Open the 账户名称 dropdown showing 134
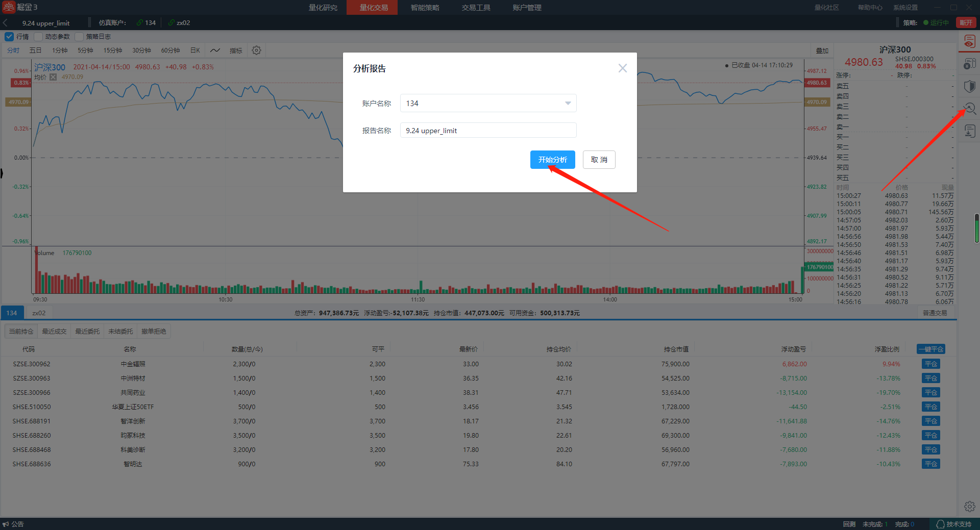This screenshot has height=530, width=980. click(x=488, y=103)
